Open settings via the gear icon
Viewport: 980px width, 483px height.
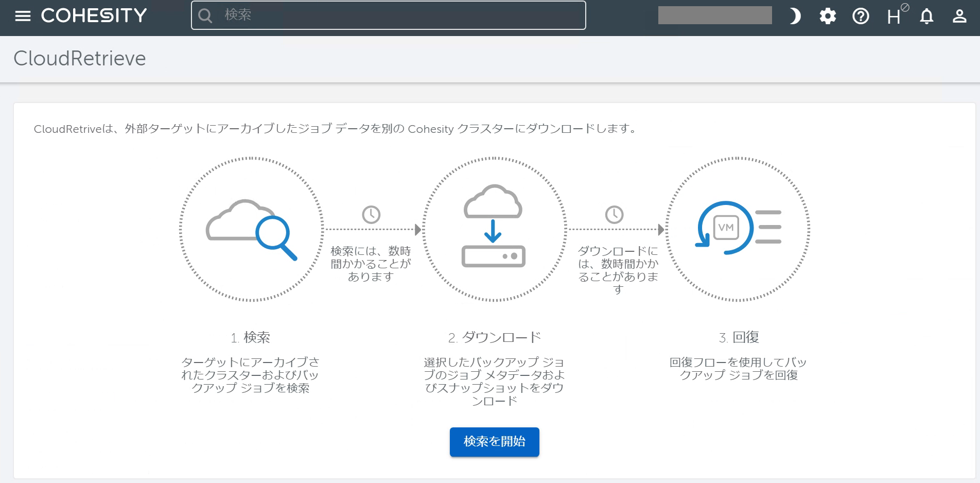tap(828, 16)
